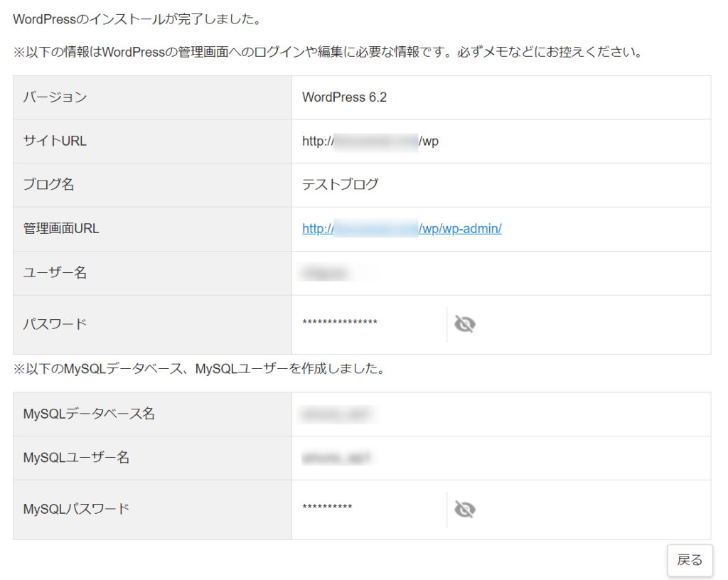Click the blurred MySQLデータベース名 value
Image resolution: width=728 pixels, height=580 pixels.
pos(338,414)
